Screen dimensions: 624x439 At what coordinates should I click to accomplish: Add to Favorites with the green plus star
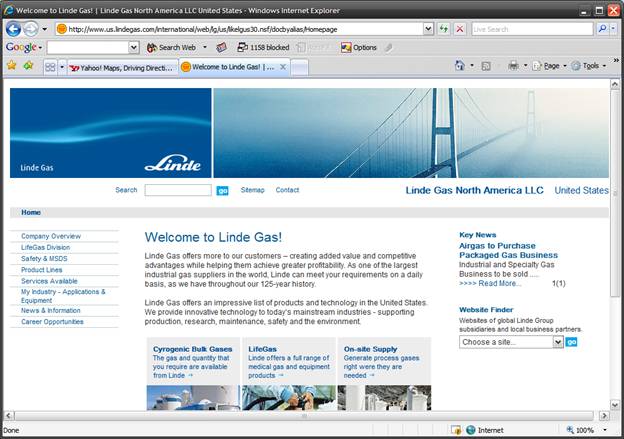(x=28, y=65)
